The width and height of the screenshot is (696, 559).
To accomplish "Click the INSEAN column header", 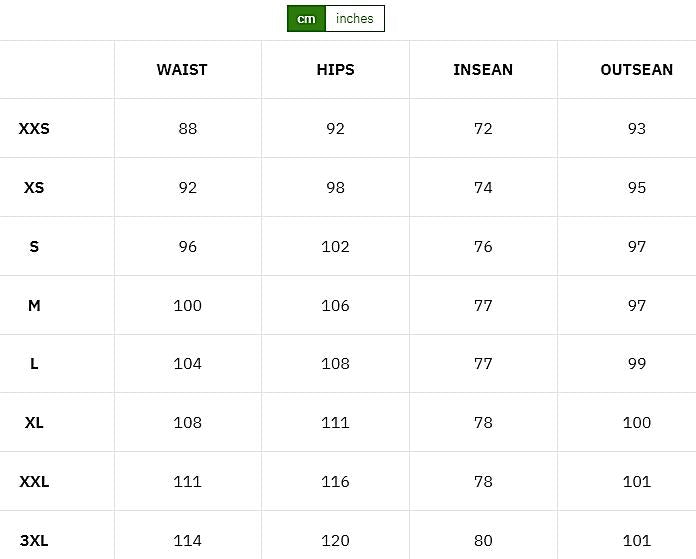I will [483, 70].
